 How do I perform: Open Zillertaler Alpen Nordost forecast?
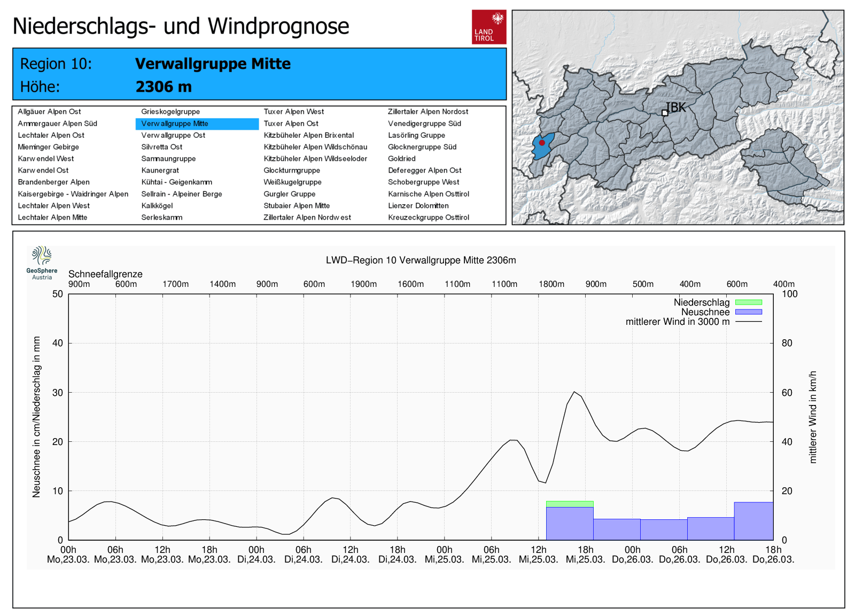(428, 112)
